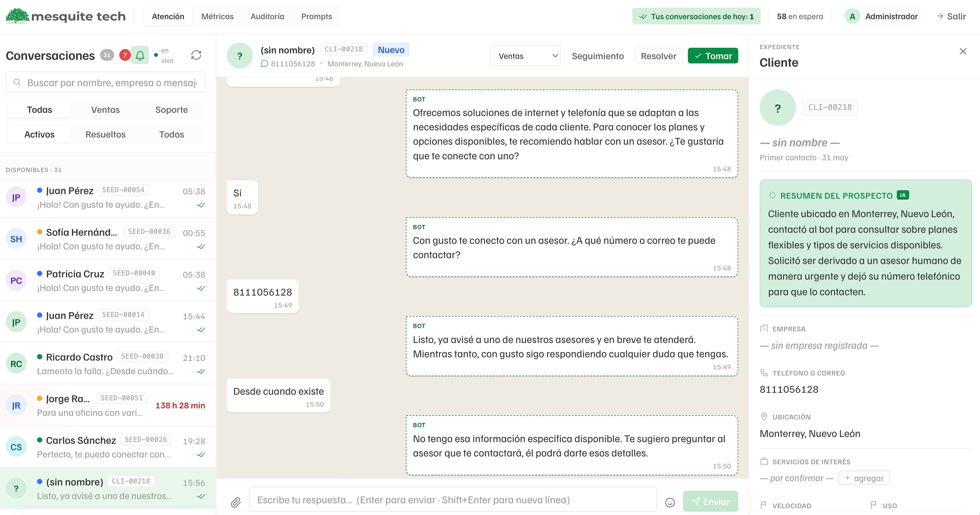Click the Nuevo status tag
This screenshot has height=515, width=980.
391,49
